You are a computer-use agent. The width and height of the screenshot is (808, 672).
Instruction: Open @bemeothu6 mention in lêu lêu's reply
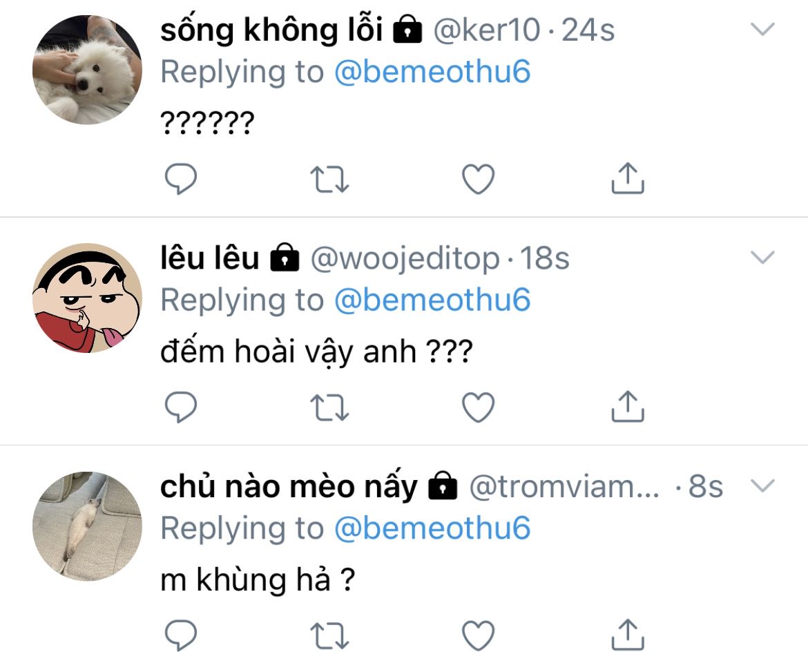[x=432, y=300]
